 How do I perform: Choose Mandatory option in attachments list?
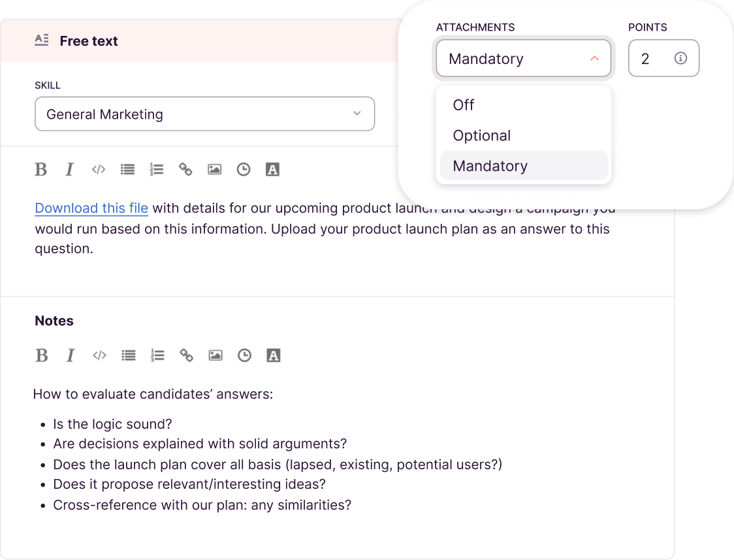pos(524,166)
